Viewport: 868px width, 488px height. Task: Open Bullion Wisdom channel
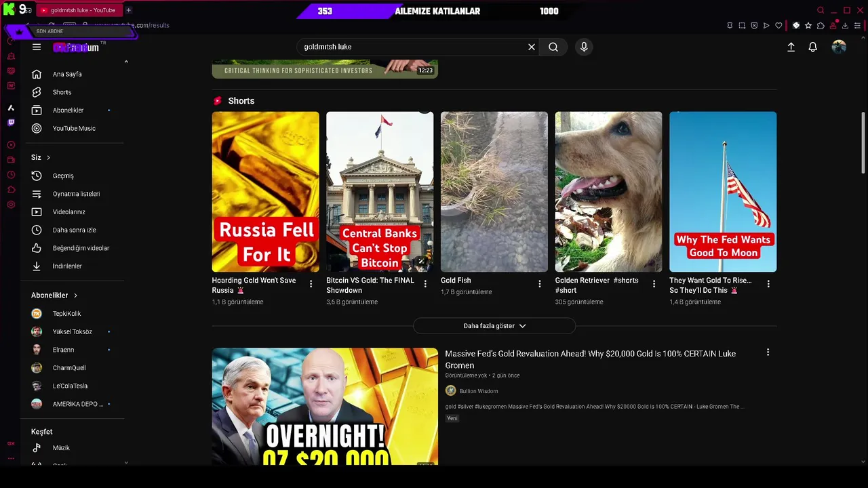(479, 391)
